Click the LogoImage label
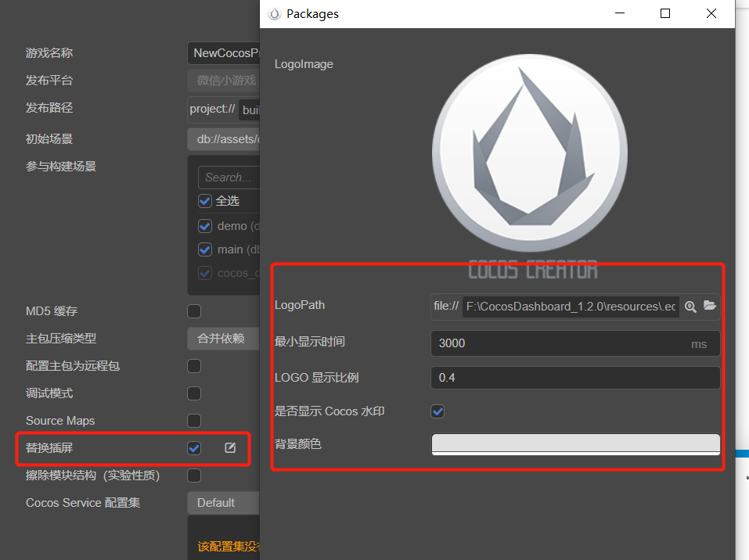 (304, 64)
